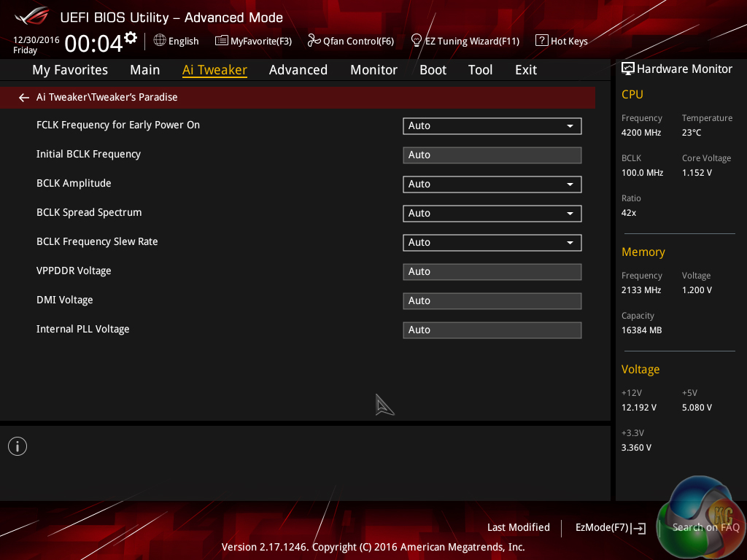
Task: Click the Last Modified button
Action: point(518,528)
